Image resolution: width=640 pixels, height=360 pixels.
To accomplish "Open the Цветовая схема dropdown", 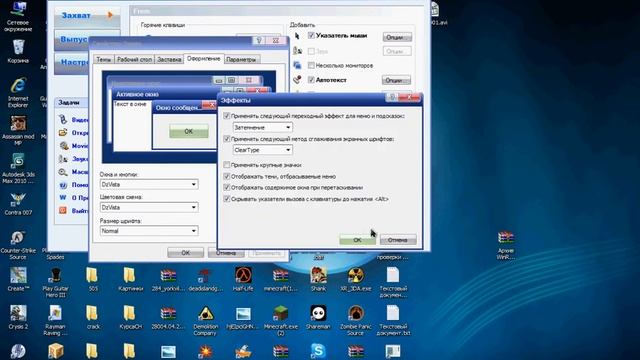I will click(149, 207).
